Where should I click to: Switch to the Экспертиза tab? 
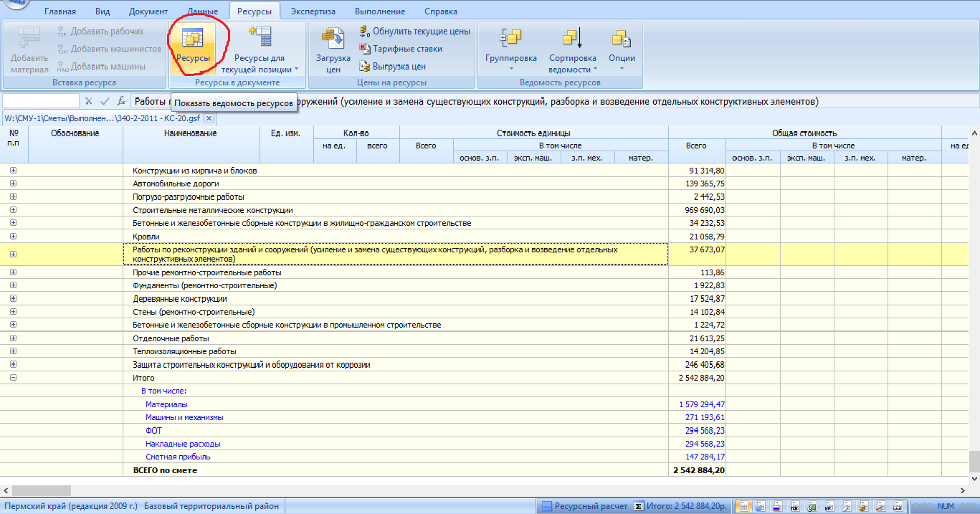[314, 11]
